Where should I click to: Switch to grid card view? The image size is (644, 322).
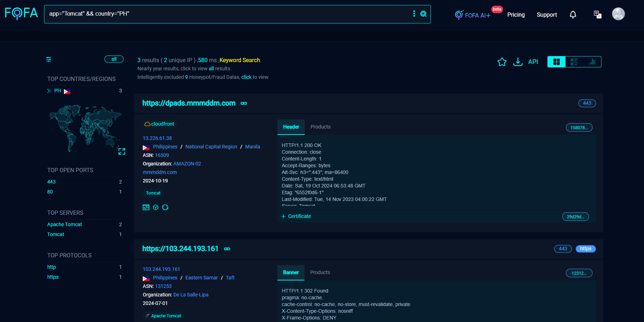pos(557,62)
